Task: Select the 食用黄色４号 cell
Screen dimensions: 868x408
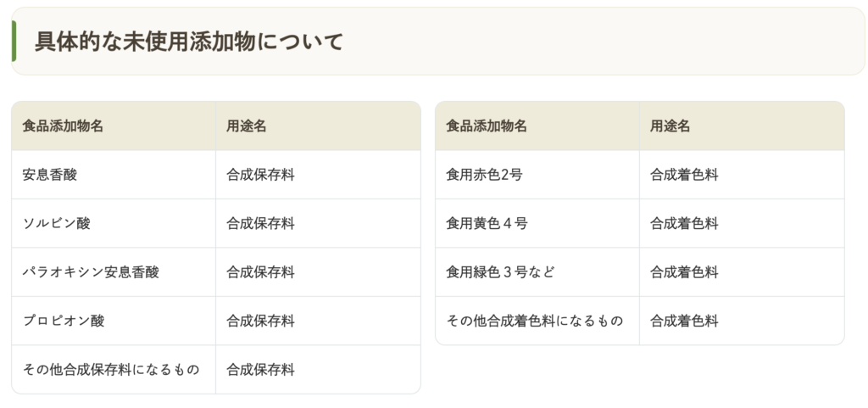Action: click(487, 223)
